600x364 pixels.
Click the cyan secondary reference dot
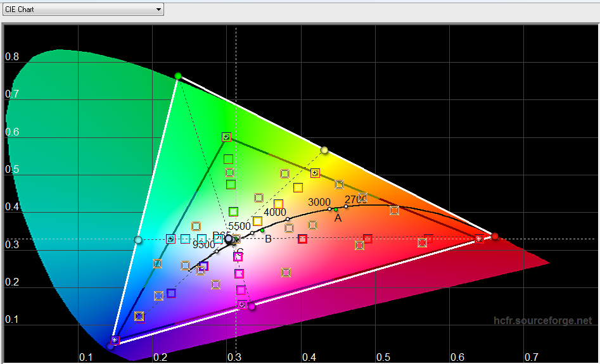tap(138, 239)
